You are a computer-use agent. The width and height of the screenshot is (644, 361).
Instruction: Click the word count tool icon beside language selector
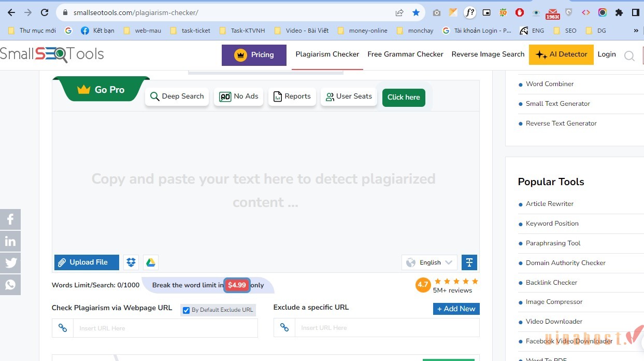click(469, 262)
